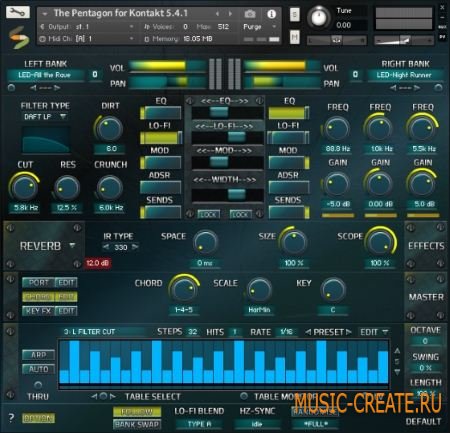
Task: Click previous arrow under Right Bank
Action: tap(393, 88)
